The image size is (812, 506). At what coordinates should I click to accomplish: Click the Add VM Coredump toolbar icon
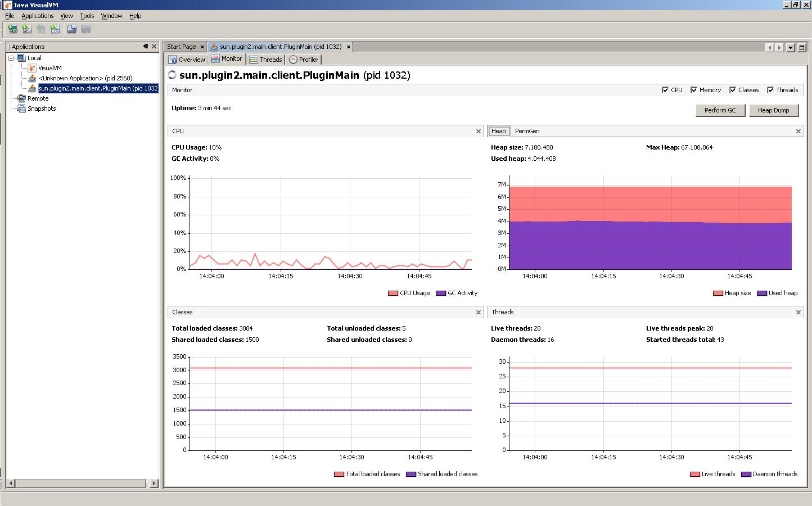point(55,29)
